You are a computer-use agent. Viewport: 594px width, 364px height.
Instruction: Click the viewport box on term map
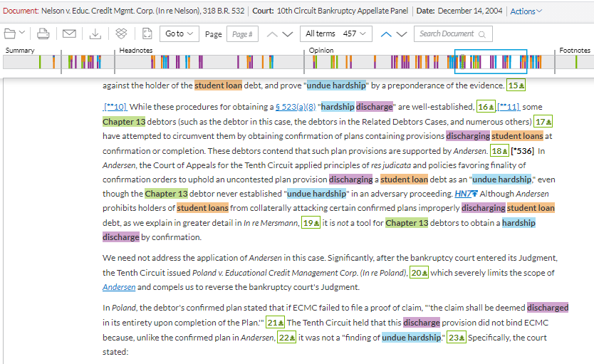[x=491, y=62]
